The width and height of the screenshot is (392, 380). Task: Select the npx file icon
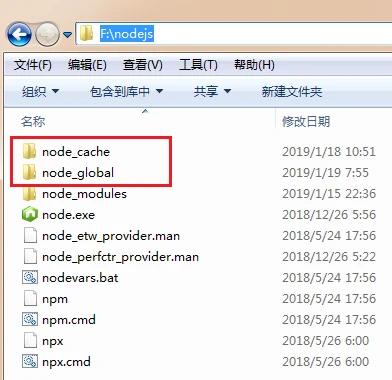coord(30,340)
